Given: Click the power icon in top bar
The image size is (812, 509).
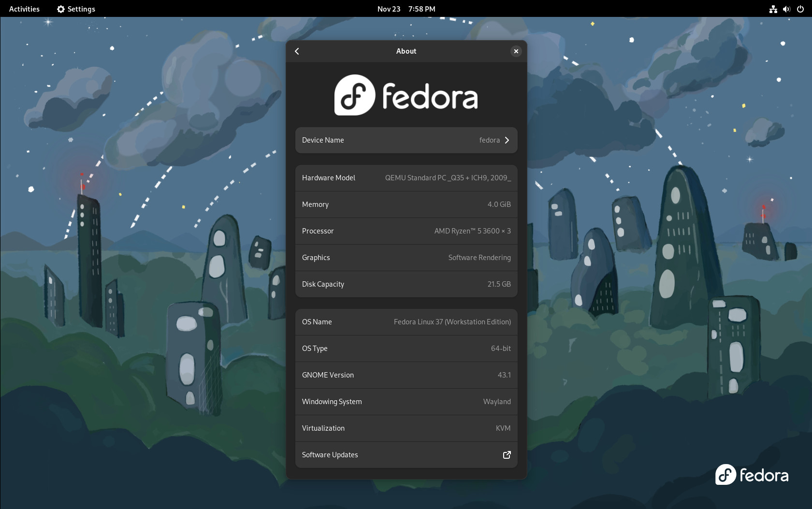Looking at the screenshot, I should point(800,9).
